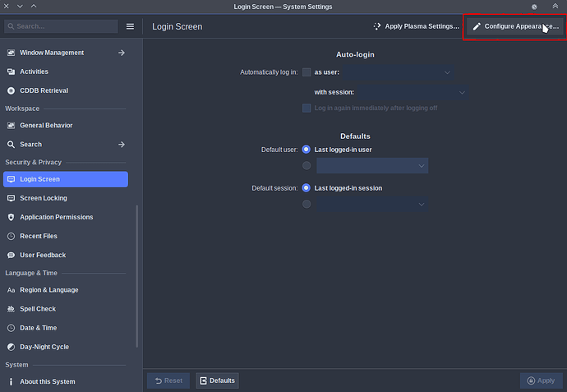Open the Default session combo box

coord(372,205)
